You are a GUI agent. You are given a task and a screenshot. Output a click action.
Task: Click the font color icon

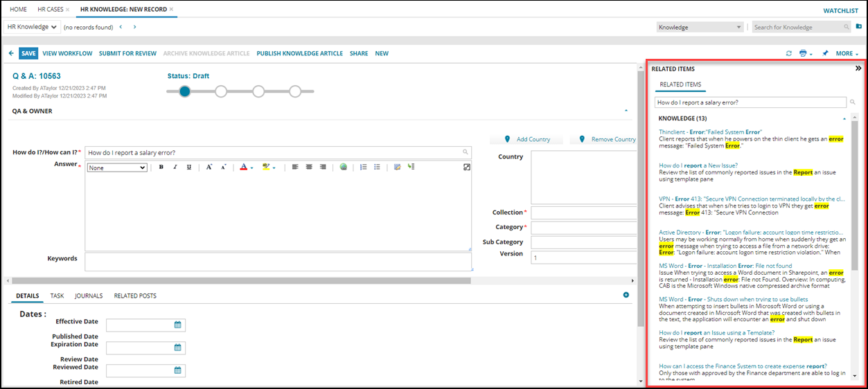click(243, 167)
